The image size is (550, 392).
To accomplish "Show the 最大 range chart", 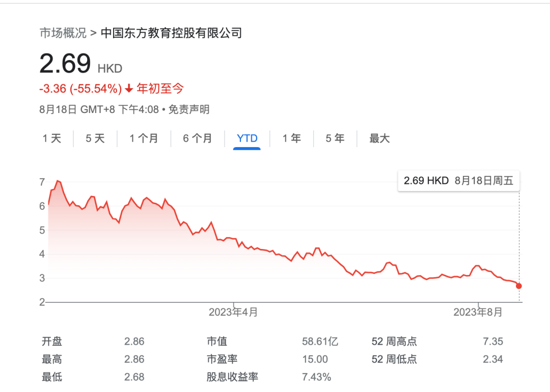I will 379,138.
